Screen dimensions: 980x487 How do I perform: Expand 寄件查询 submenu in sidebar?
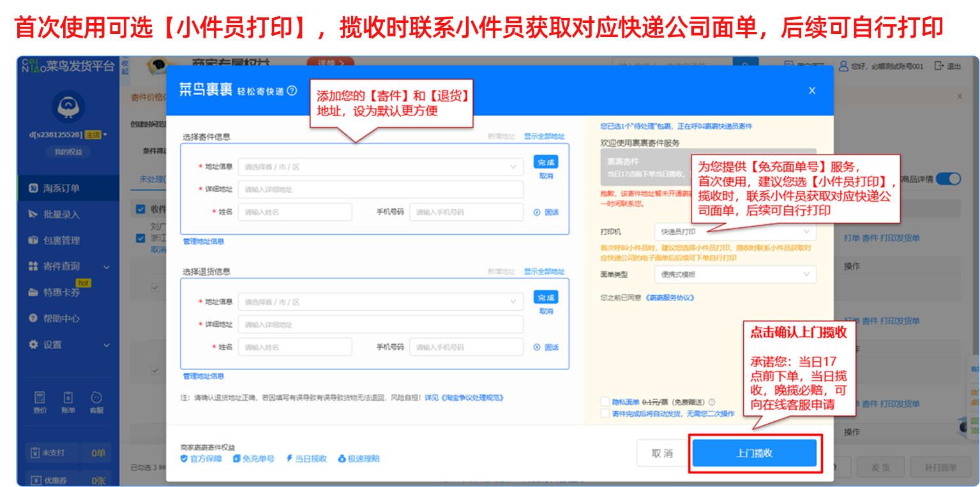tap(106, 267)
